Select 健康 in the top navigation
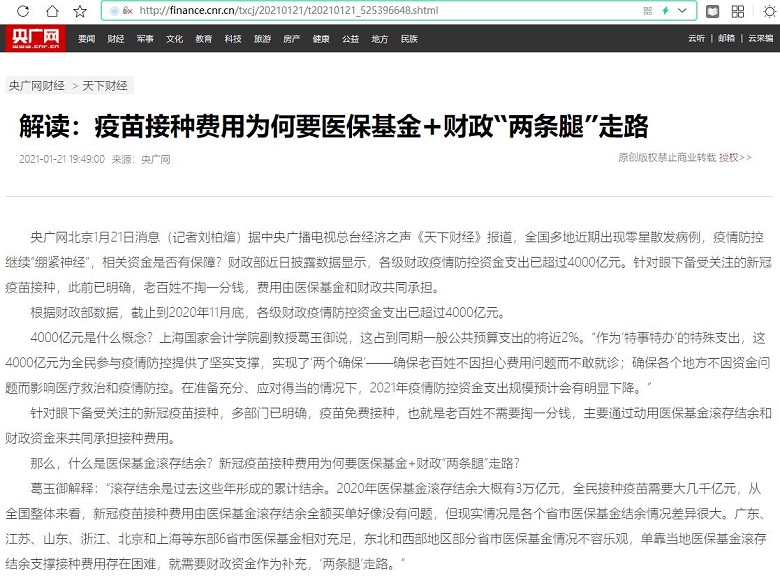 320,39
